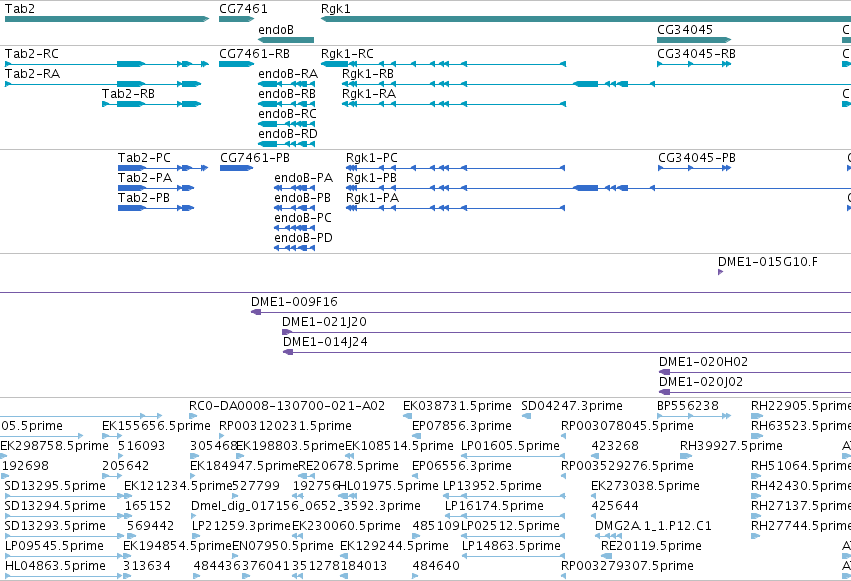Open the CG7461-RB transcript label

[255, 54]
